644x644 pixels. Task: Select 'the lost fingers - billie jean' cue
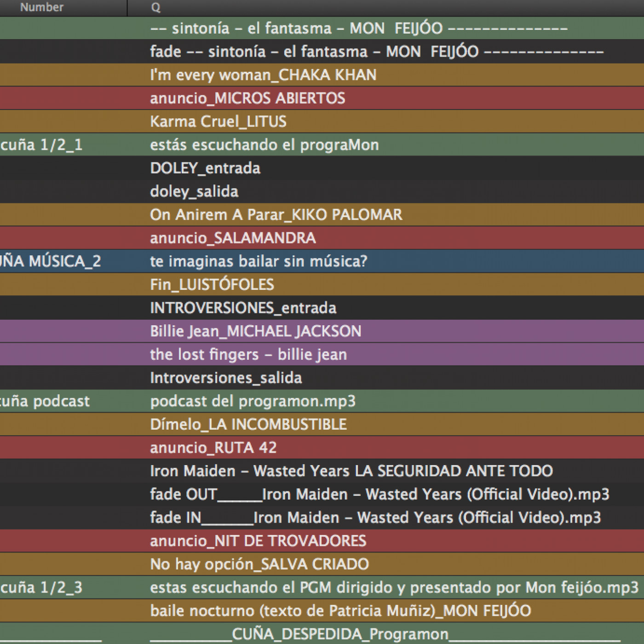(248, 355)
